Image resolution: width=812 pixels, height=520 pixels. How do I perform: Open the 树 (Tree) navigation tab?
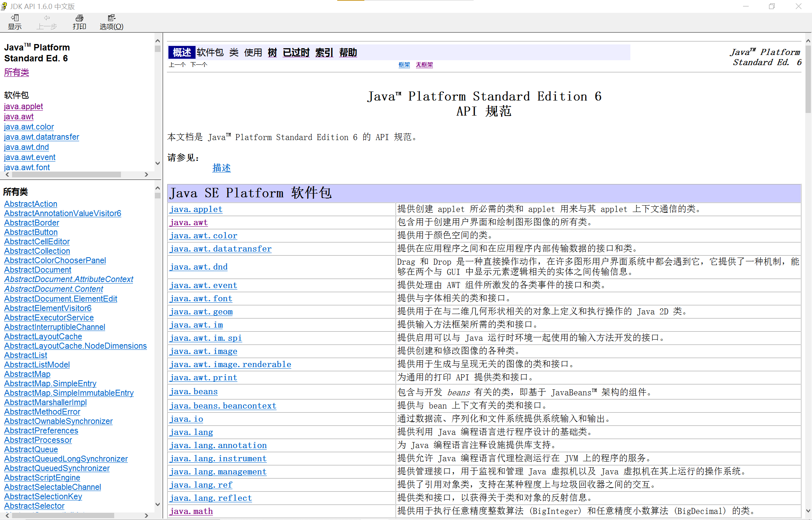click(x=272, y=52)
